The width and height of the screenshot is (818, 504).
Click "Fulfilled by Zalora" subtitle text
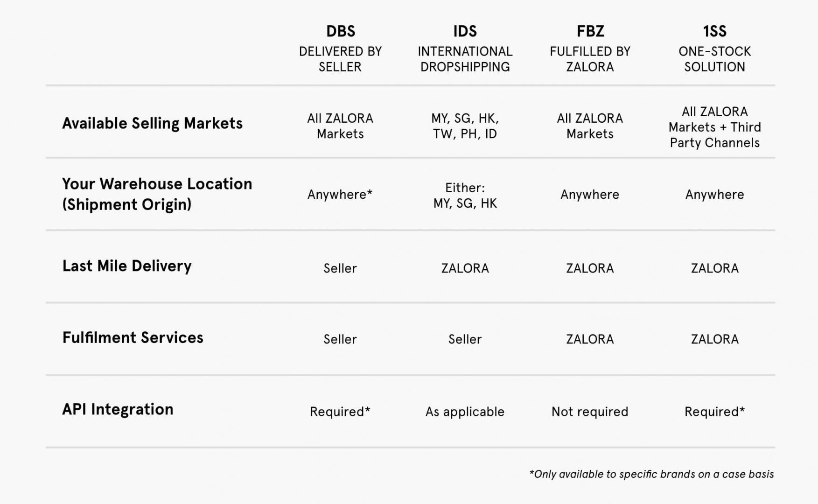pos(590,59)
